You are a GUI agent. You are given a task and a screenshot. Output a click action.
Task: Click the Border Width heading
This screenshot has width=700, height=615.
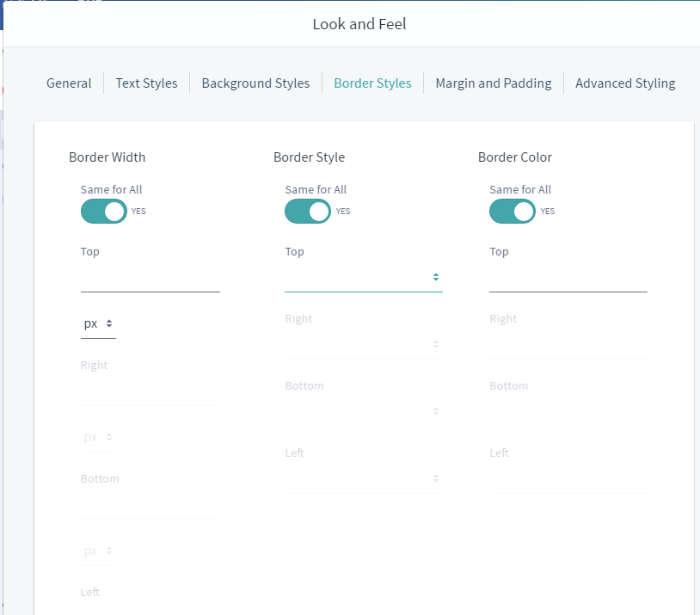point(107,157)
